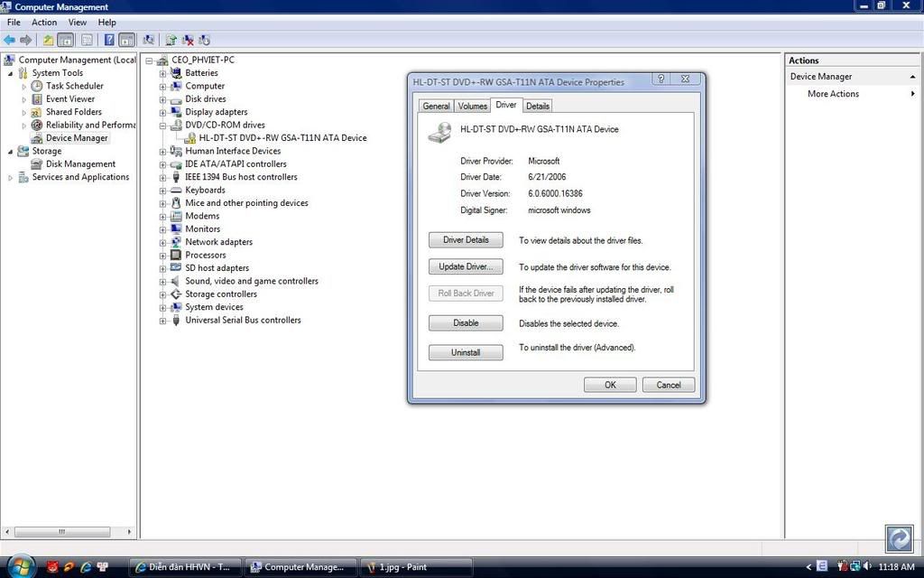Click the Up one level folder icon
924x578 pixels.
(48, 40)
